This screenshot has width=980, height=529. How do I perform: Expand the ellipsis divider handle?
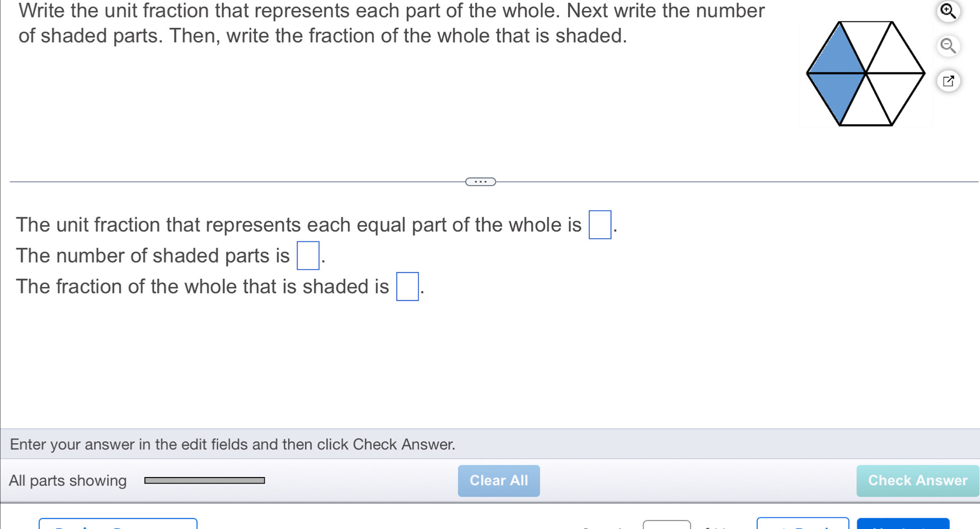point(480,181)
